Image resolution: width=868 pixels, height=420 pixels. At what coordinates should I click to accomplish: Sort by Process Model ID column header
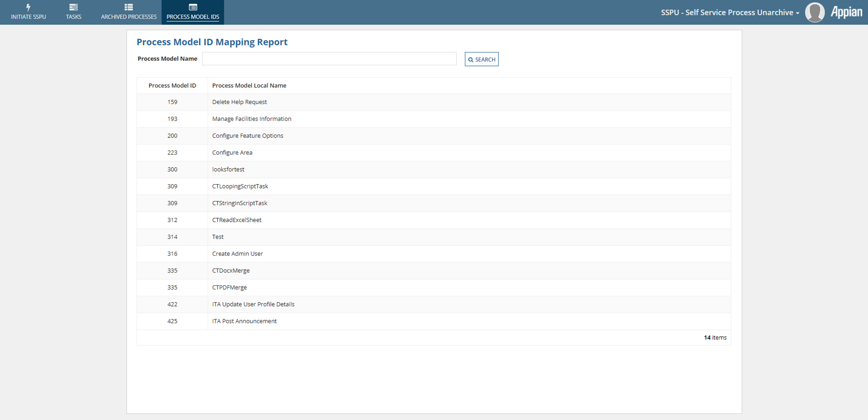tap(172, 86)
